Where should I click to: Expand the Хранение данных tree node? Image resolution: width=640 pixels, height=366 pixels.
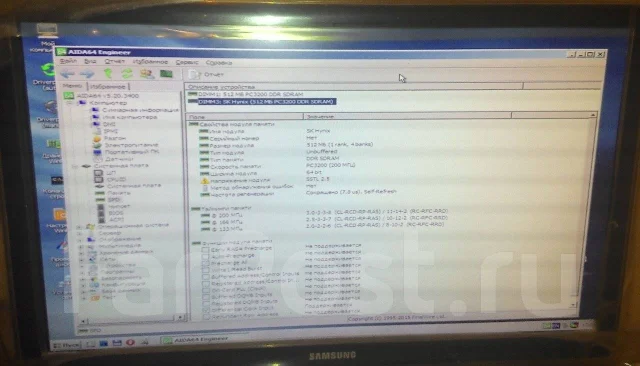[80, 253]
